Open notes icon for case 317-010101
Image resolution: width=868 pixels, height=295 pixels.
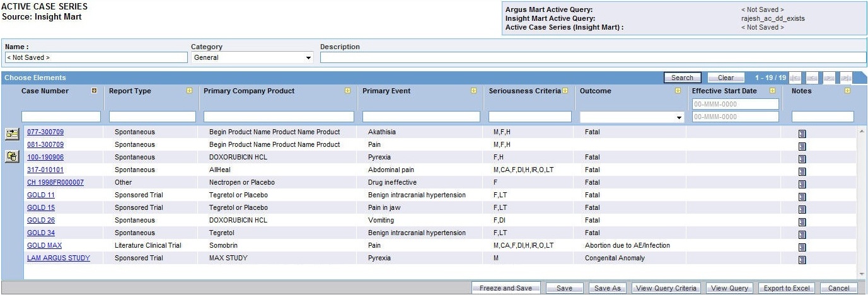[802, 171]
